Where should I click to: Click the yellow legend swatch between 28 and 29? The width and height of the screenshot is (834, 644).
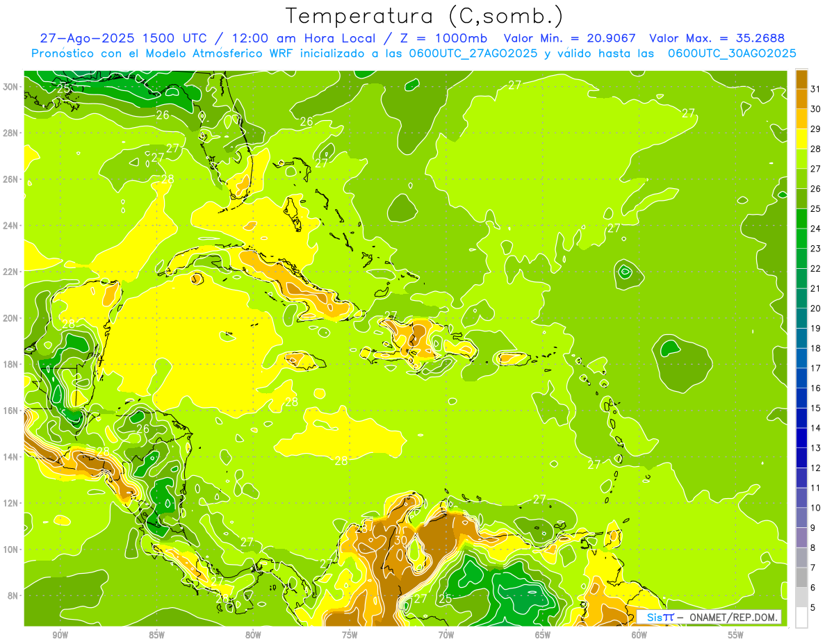(801, 138)
